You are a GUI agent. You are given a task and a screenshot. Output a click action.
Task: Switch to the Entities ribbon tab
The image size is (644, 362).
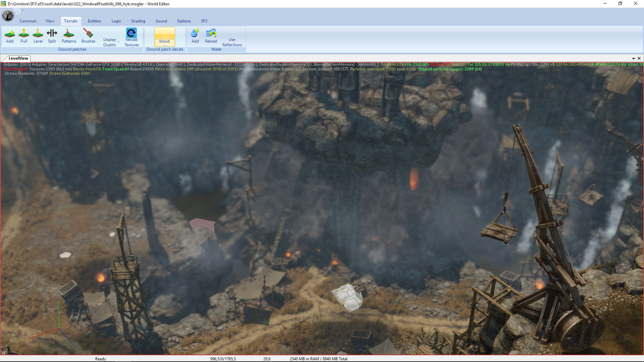pyautogui.click(x=94, y=21)
